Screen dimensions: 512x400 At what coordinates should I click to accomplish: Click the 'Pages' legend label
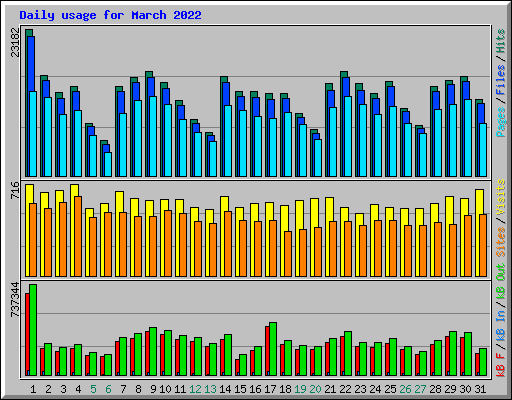[501, 122]
